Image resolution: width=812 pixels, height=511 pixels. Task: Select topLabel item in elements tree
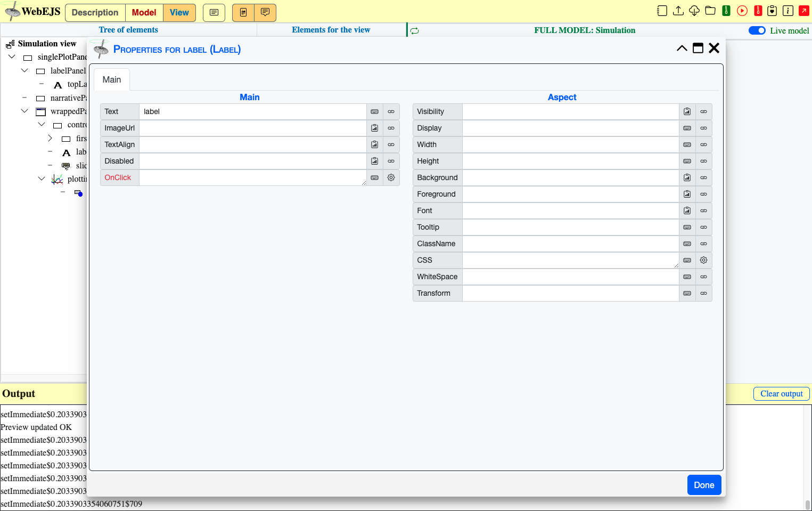point(77,84)
